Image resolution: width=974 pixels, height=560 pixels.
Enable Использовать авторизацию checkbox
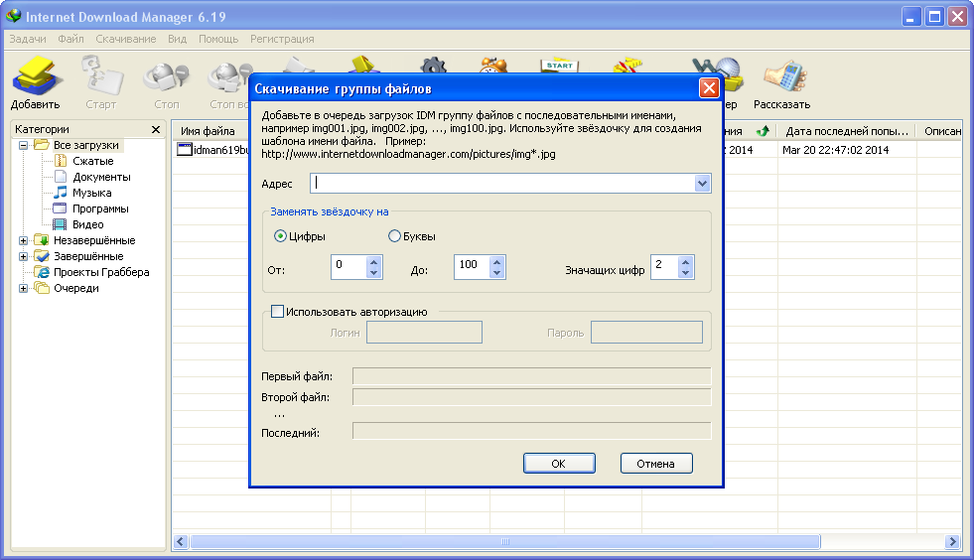[x=278, y=312]
